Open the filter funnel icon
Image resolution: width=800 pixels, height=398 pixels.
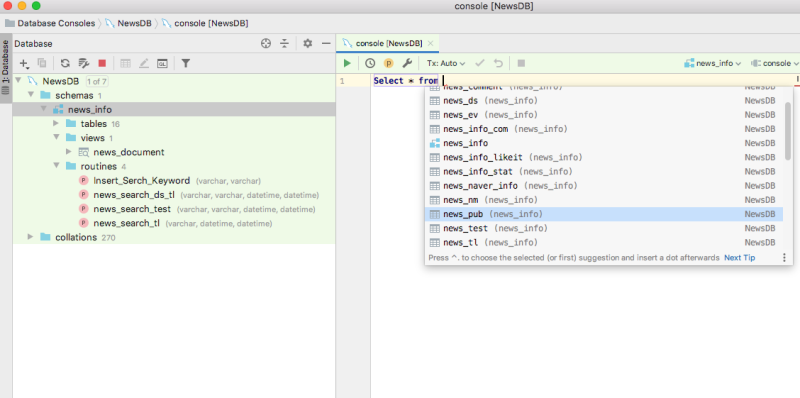(x=186, y=63)
